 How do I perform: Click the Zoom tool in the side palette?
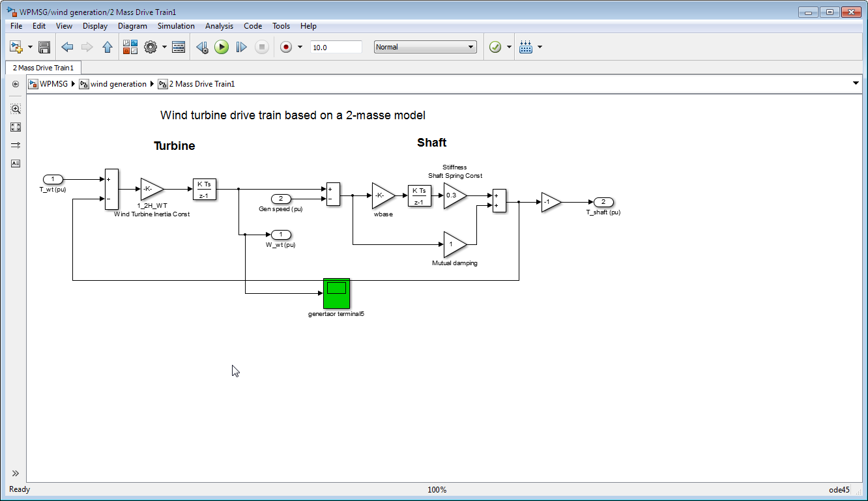pyautogui.click(x=16, y=109)
